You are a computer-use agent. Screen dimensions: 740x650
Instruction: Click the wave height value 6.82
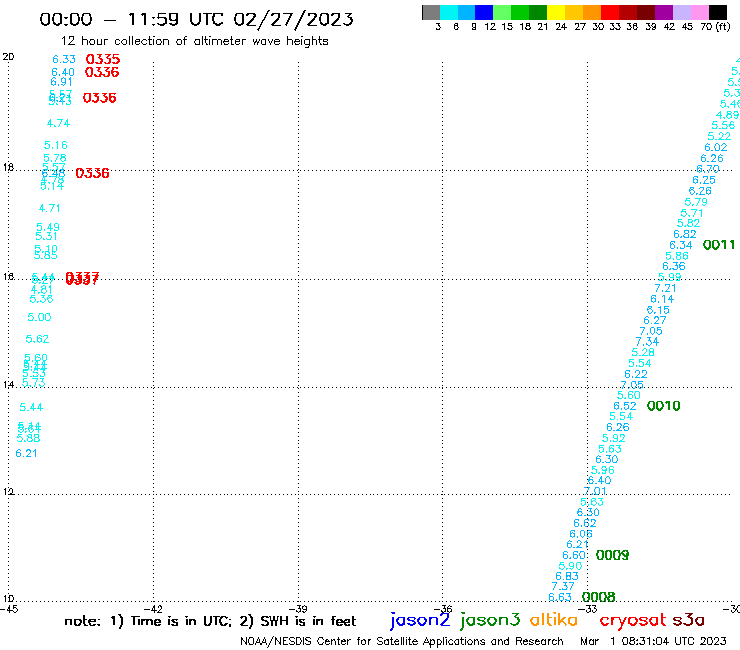[685, 234]
